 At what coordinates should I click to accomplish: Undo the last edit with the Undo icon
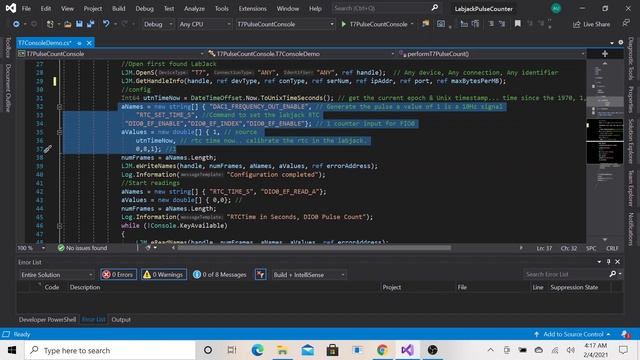106,24
